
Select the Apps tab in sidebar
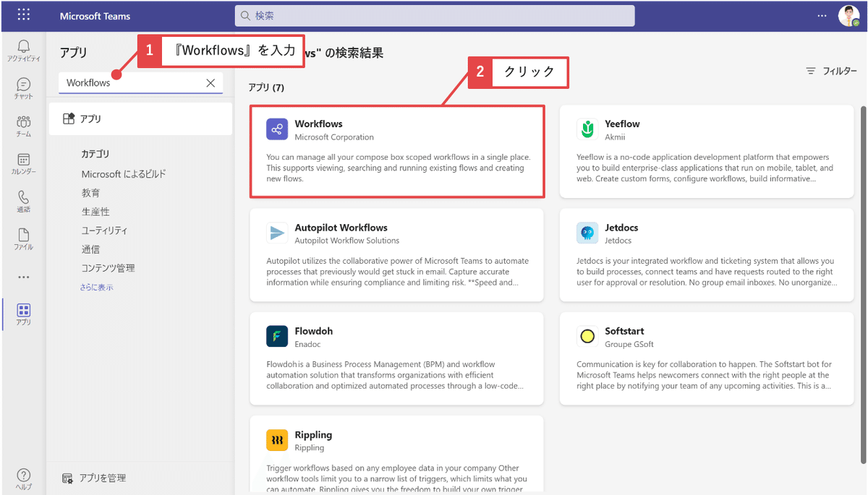(x=140, y=119)
